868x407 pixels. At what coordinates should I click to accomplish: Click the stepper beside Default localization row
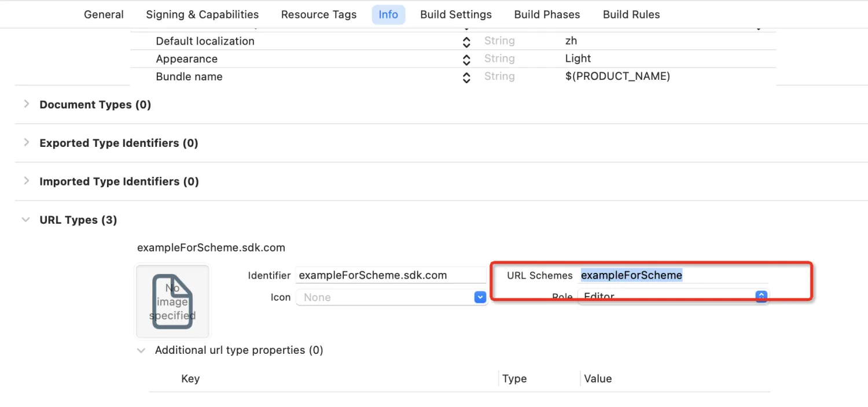point(466,41)
